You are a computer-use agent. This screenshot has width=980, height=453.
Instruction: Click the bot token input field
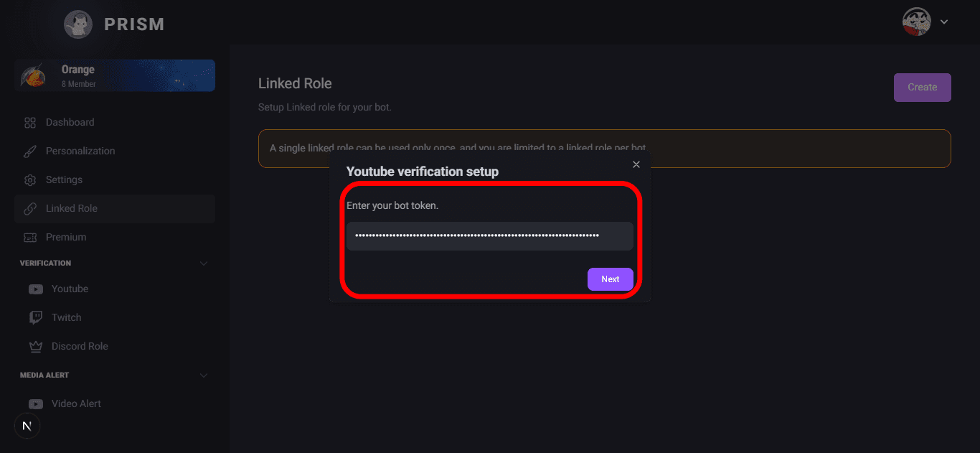tap(490, 236)
